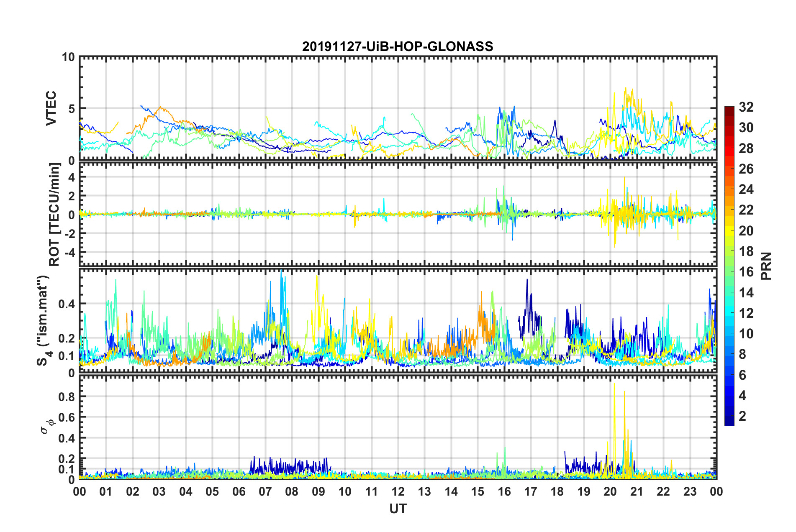Image resolution: width=796 pixels, height=532 pixels.
Task: Select x-axis hour tick 12
Action: (398, 491)
